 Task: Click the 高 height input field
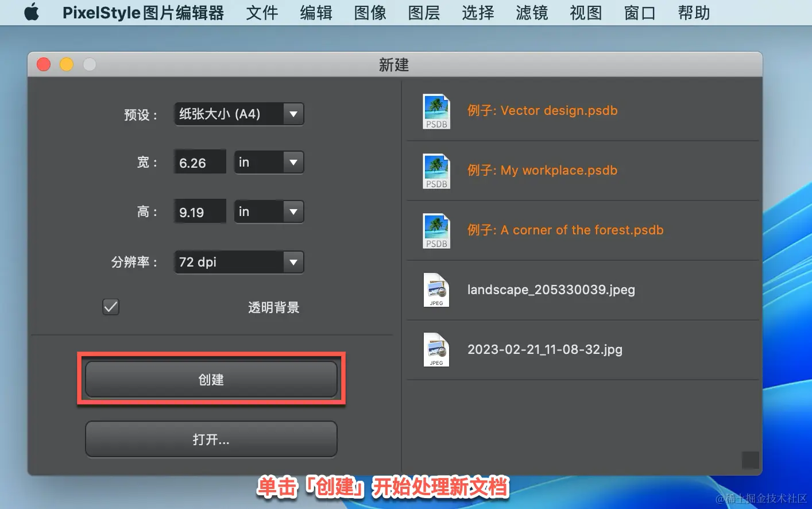click(x=200, y=212)
